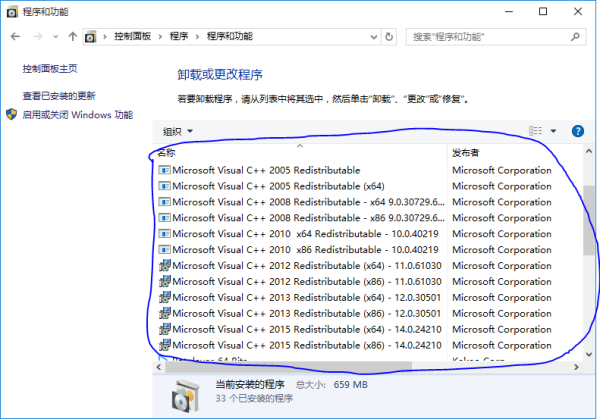The image size is (600, 419).
Task: Click text Visual C++ 2008 Redistributable - x64 9.0.30729
Action: [308, 202]
